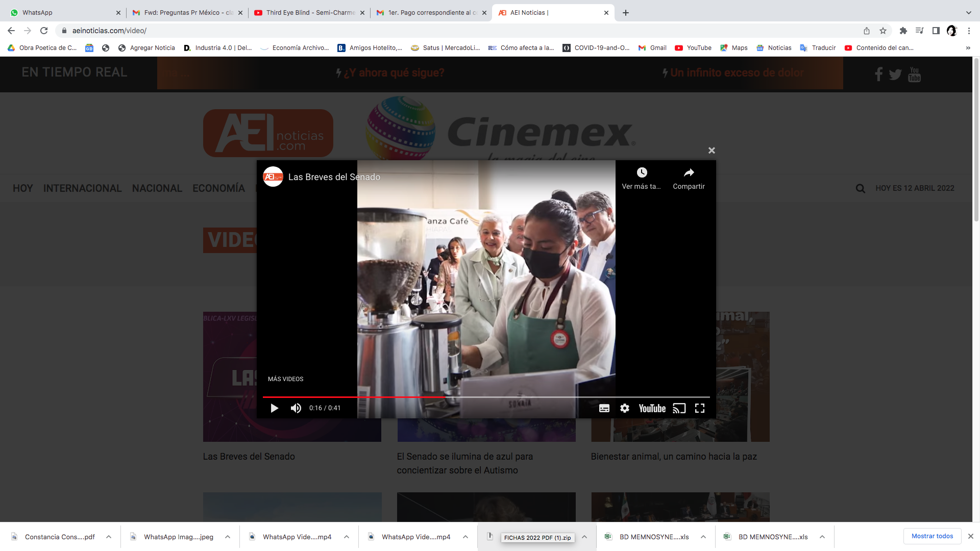Image resolution: width=980 pixels, height=551 pixels.
Task: Open NACIONAL menu section
Action: [157, 188]
